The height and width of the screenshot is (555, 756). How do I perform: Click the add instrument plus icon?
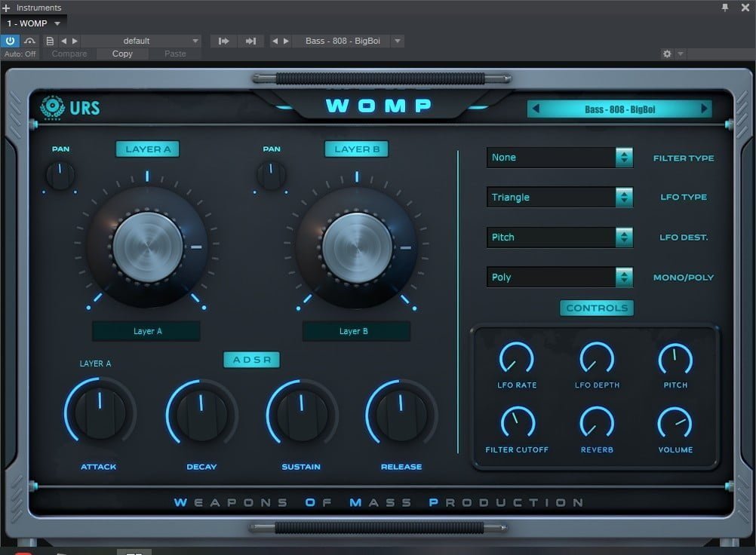[6, 8]
